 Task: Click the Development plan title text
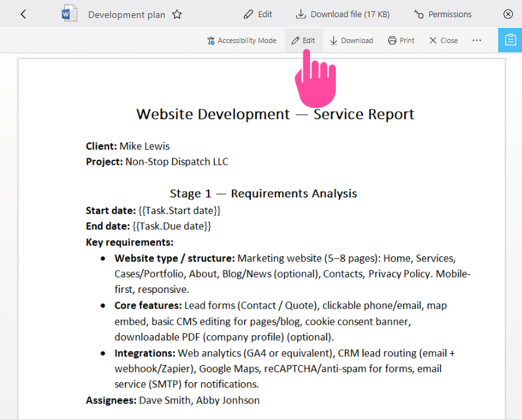click(x=127, y=15)
